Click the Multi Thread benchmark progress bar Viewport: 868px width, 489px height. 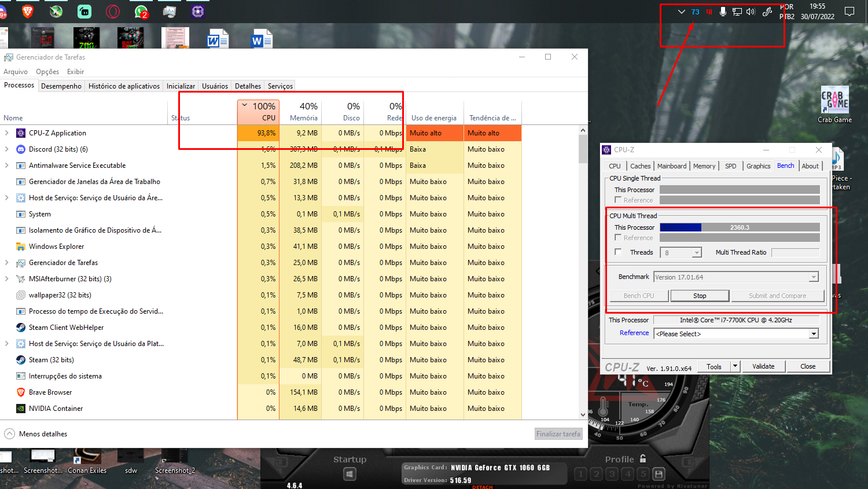(x=740, y=227)
